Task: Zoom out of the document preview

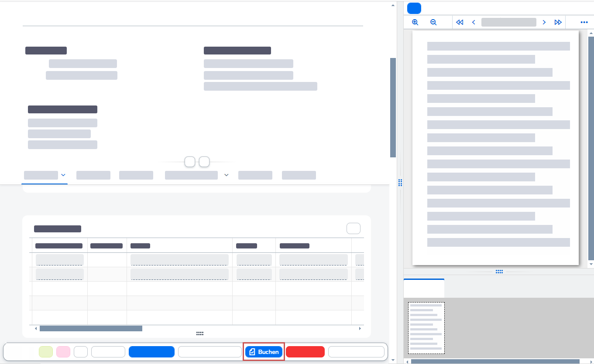Action: click(x=433, y=22)
